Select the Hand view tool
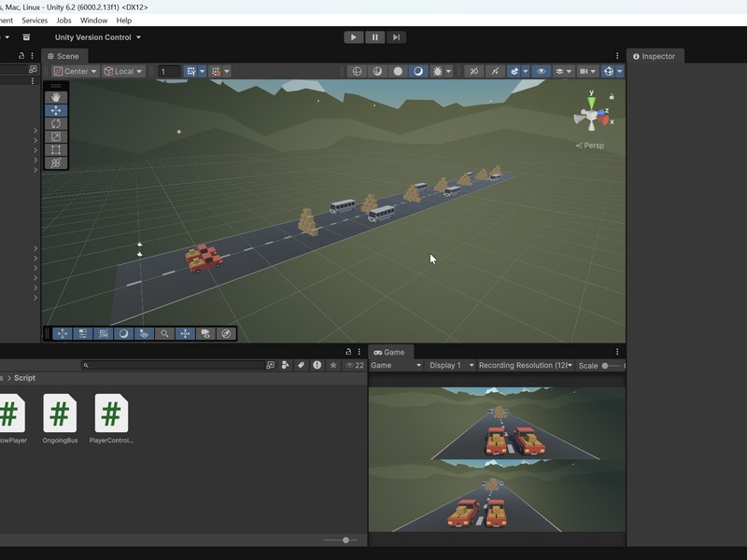This screenshot has height=560, width=747. pos(56,97)
